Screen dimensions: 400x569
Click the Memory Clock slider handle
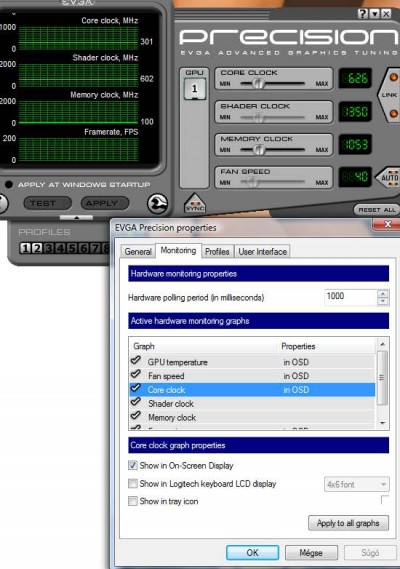tap(258, 150)
